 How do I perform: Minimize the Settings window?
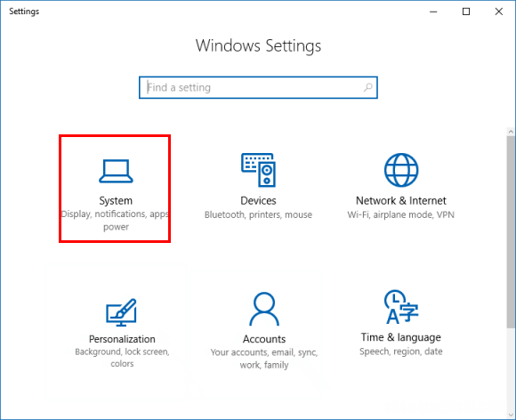(x=434, y=12)
